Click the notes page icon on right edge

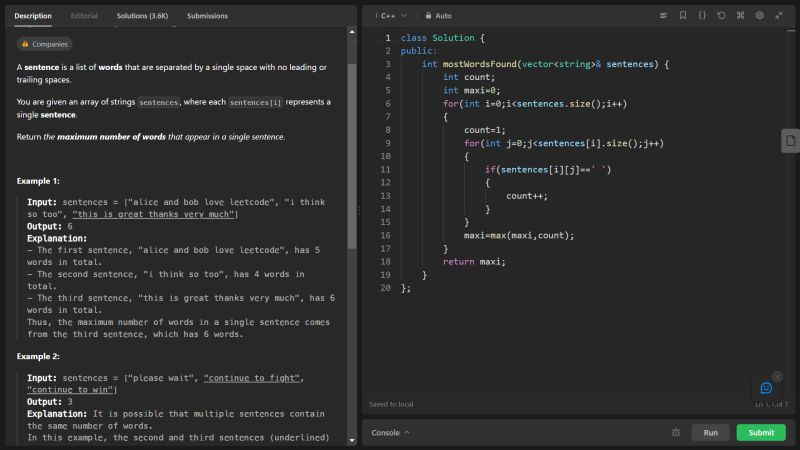pyautogui.click(x=790, y=141)
